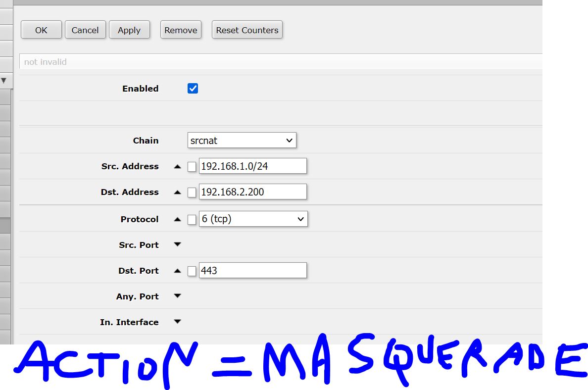Collapse the Src. Address field arrow
588x390 pixels.
coord(177,166)
